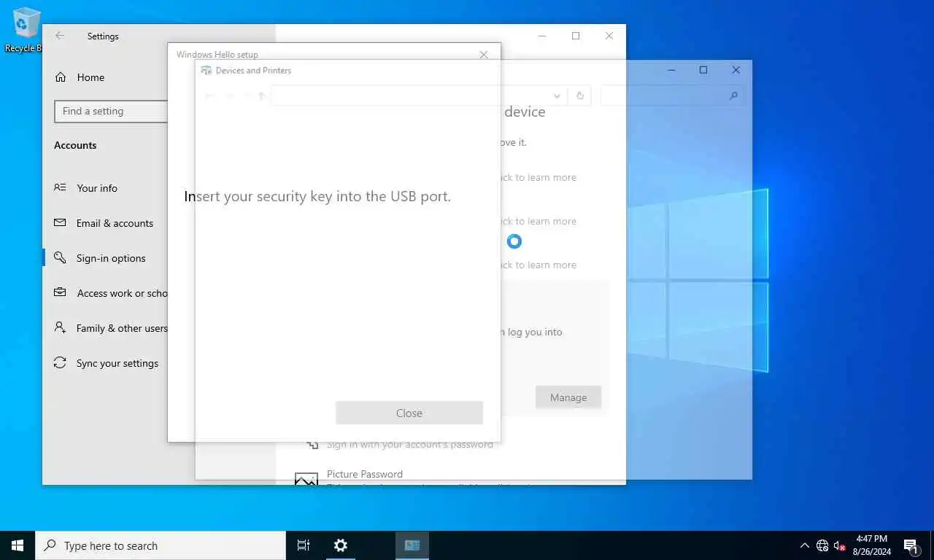This screenshot has height=560, width=934.
Task: Open Task View from taskbar
Action: click(x=304, y=545)
